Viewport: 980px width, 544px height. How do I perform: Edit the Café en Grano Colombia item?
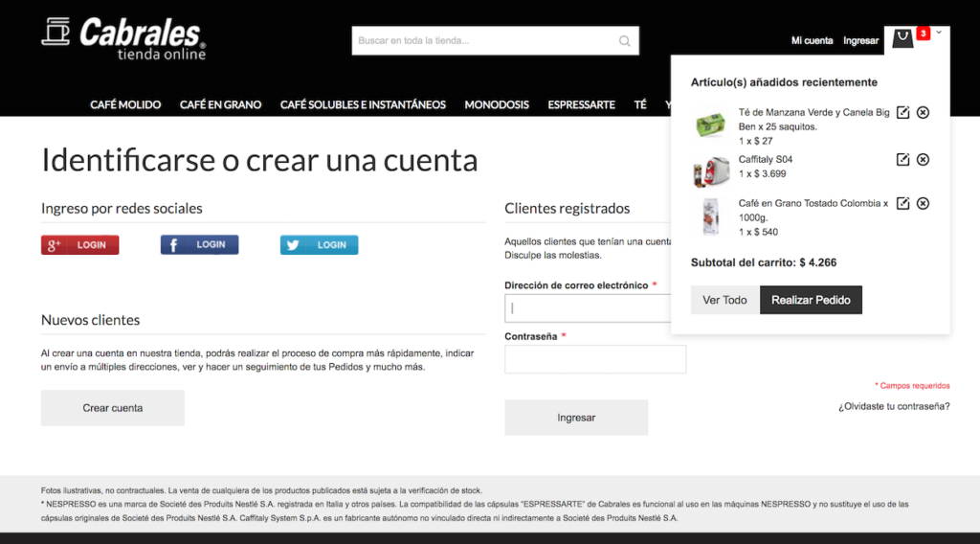tap(902, 203)
